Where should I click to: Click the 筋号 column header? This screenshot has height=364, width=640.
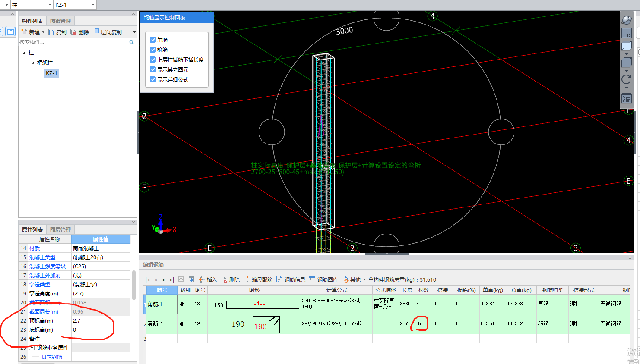[x=162, y=290]
